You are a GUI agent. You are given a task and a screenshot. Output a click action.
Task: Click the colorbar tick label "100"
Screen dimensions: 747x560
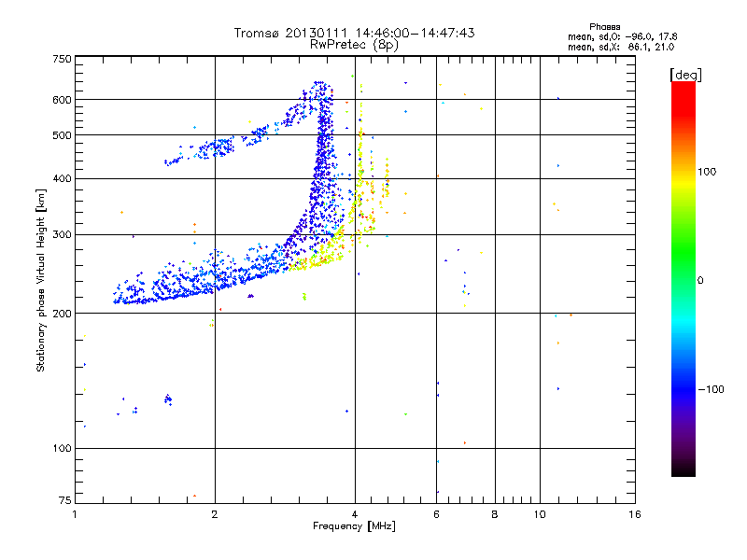coord(707,172)
